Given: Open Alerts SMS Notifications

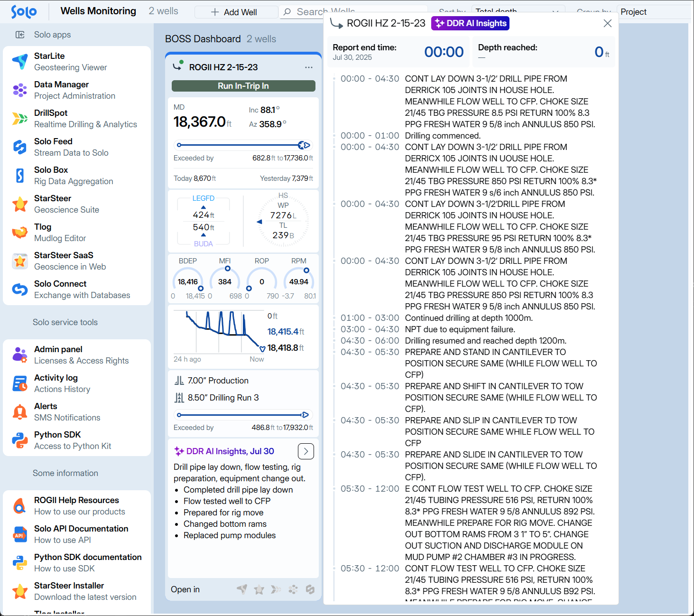Looking at the screenshot, I should pyautogui.click(x=77, y=412).
